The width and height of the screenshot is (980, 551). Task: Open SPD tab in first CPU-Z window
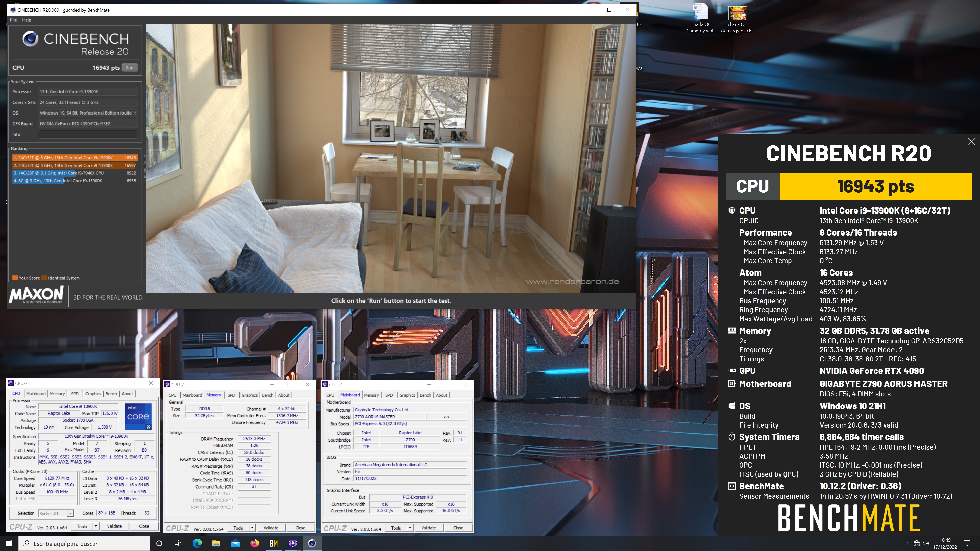tap(75, 394)
